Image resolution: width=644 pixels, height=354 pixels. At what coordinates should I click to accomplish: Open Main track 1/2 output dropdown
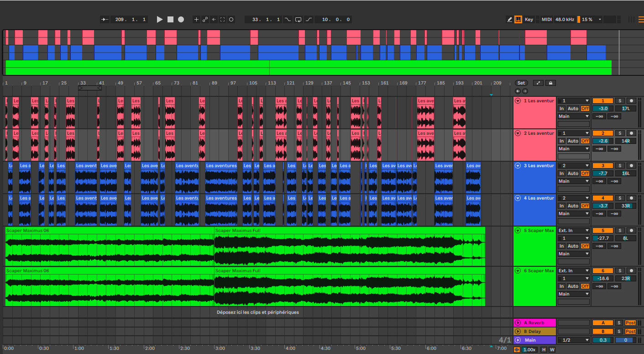tap(574, 340)
